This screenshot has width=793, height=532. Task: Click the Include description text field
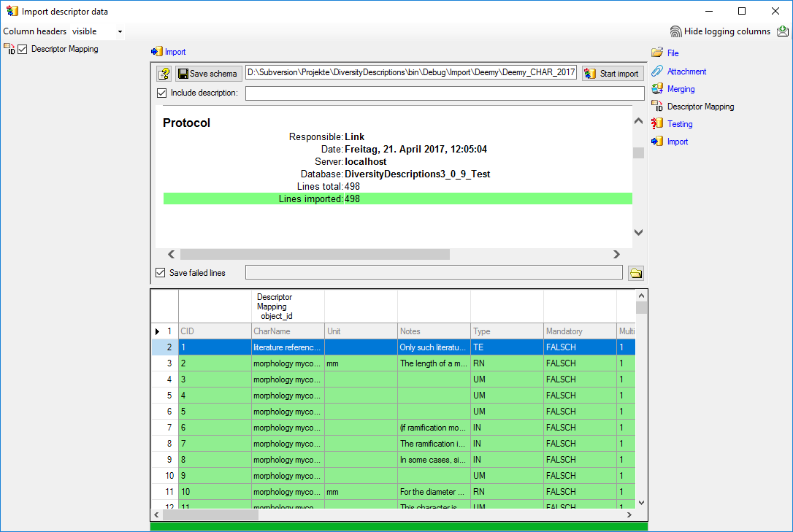[x=444, y=93]
